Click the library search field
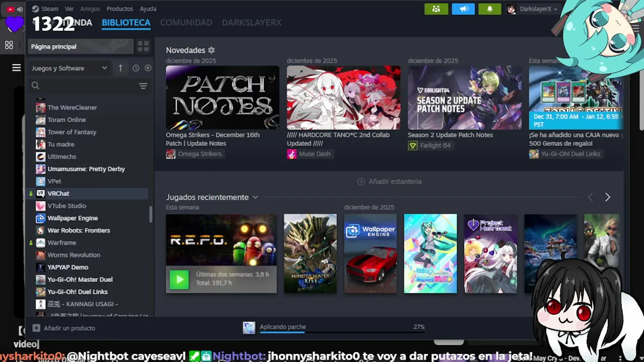This screenshot has width=644, height=362. click(x=83, y=85)
